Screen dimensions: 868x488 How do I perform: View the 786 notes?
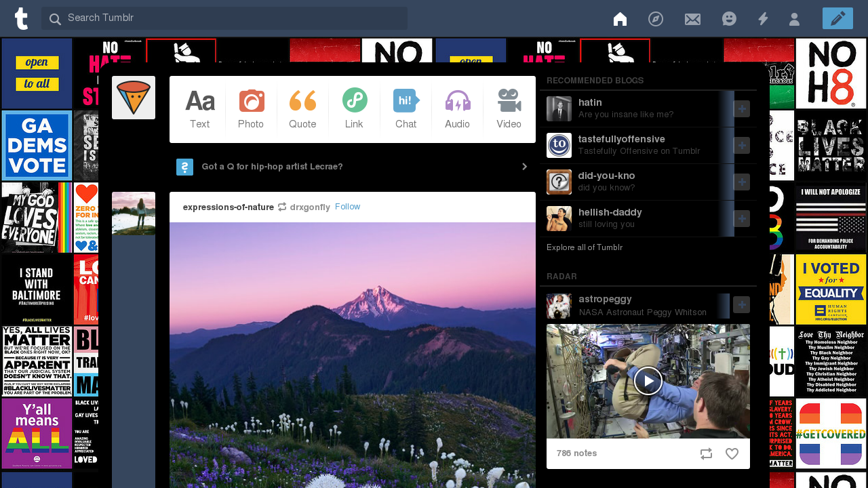pyautogui.click(x=576, y=453)
